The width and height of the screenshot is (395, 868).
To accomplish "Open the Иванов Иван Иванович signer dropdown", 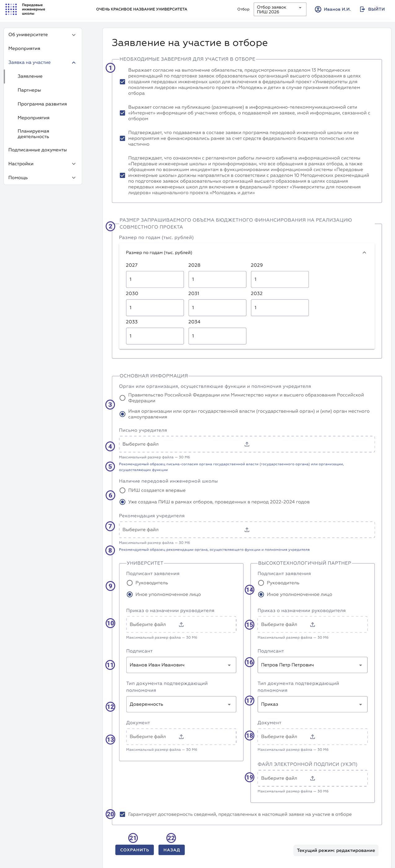I will tap(181, 665).
